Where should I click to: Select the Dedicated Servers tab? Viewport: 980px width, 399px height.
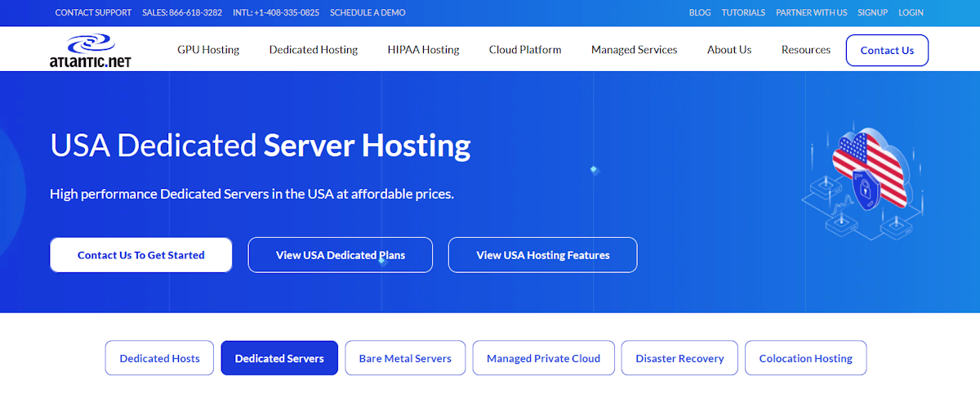pos(279,358)
